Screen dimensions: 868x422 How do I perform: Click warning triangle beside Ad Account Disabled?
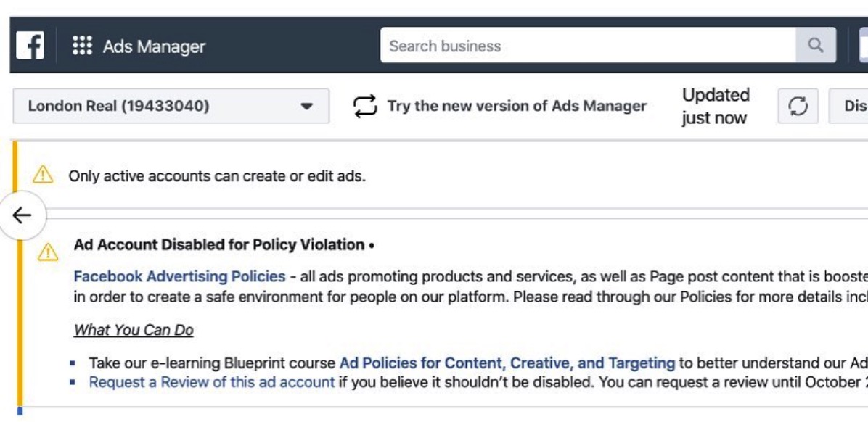tap(48, 252)
